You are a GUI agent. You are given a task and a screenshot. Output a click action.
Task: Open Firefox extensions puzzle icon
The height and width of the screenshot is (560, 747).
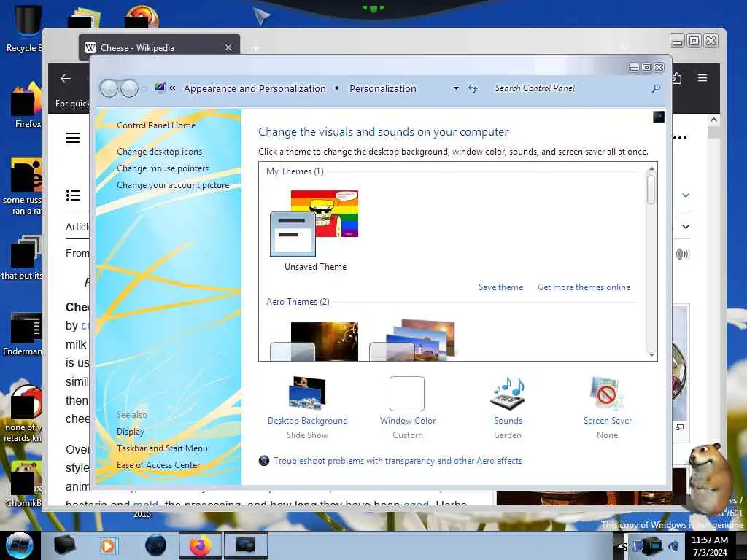pyautogui.click(x=677, y=77)
